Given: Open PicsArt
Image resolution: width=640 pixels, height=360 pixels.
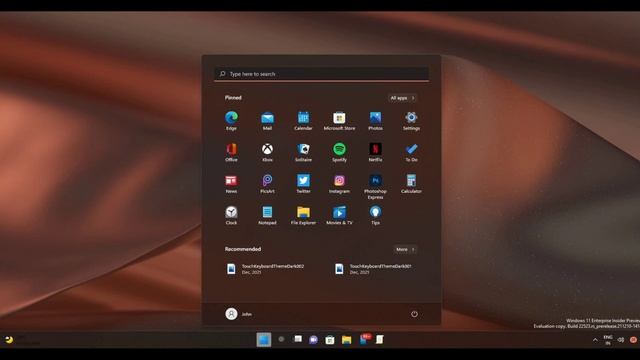Looking at the screenshot, I should (x=267, y=184).
